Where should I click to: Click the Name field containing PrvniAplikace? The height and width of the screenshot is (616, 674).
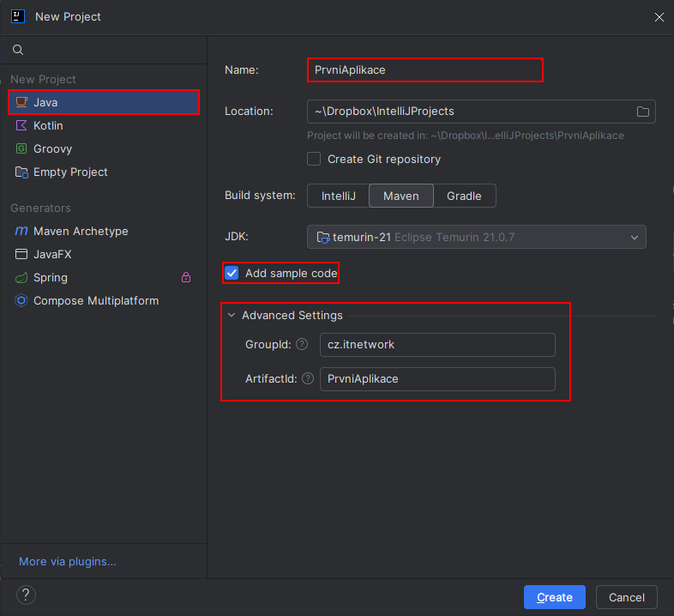tap(425, 69)
